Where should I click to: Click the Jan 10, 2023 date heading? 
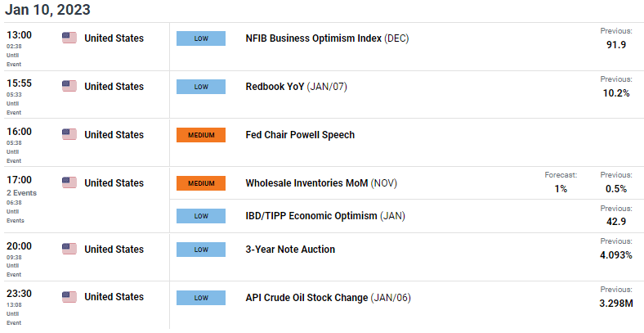[x=47, y=10]
